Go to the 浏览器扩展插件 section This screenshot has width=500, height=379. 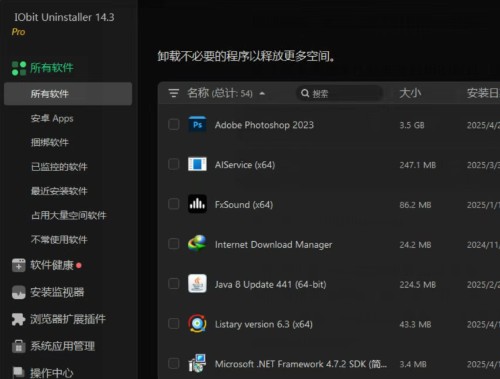(68, 319)
